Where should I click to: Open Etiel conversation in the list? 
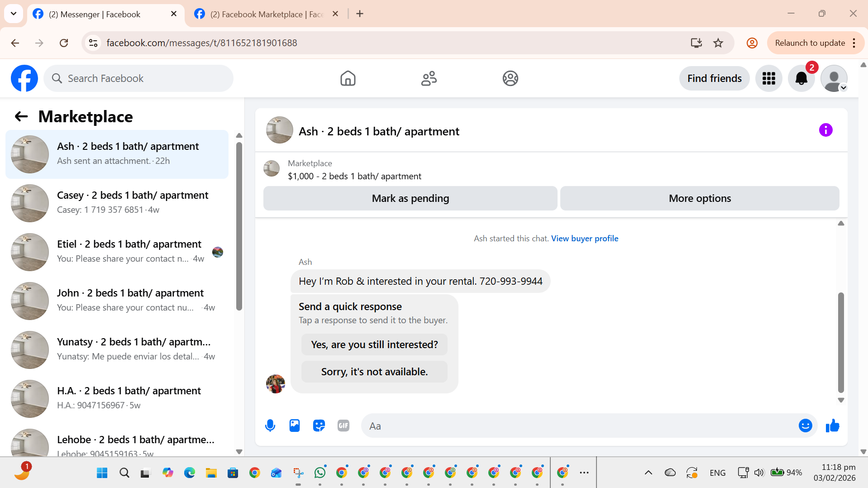[x=117, y=252]
